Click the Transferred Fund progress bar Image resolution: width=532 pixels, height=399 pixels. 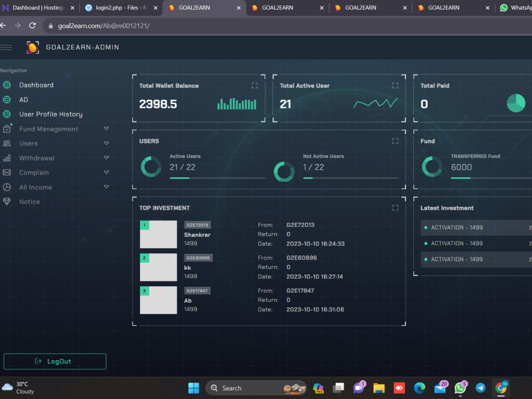[491, 178]
